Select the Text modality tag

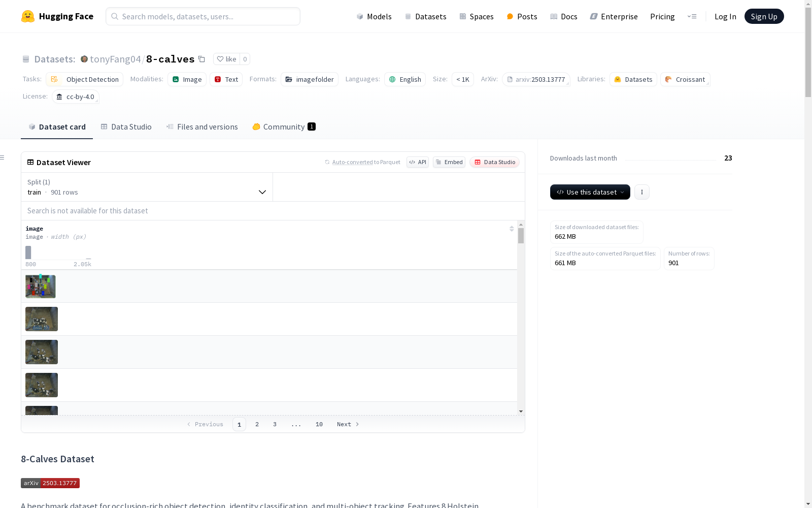(226, 79)
